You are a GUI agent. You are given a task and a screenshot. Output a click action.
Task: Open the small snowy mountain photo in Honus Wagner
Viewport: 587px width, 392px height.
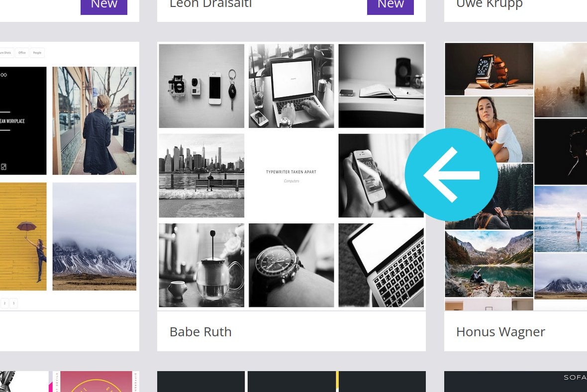coord(561,276)
